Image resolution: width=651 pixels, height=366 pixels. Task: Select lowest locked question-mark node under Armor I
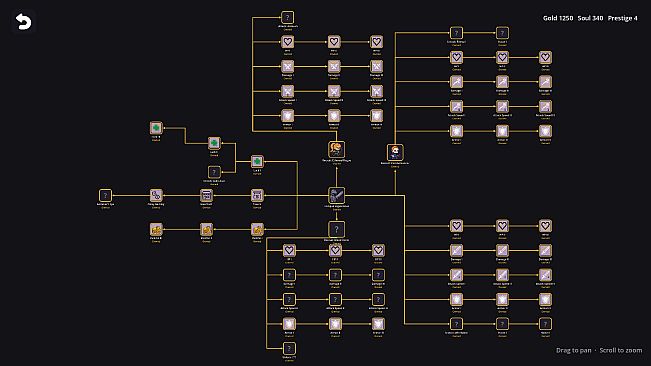coord(289,348)
